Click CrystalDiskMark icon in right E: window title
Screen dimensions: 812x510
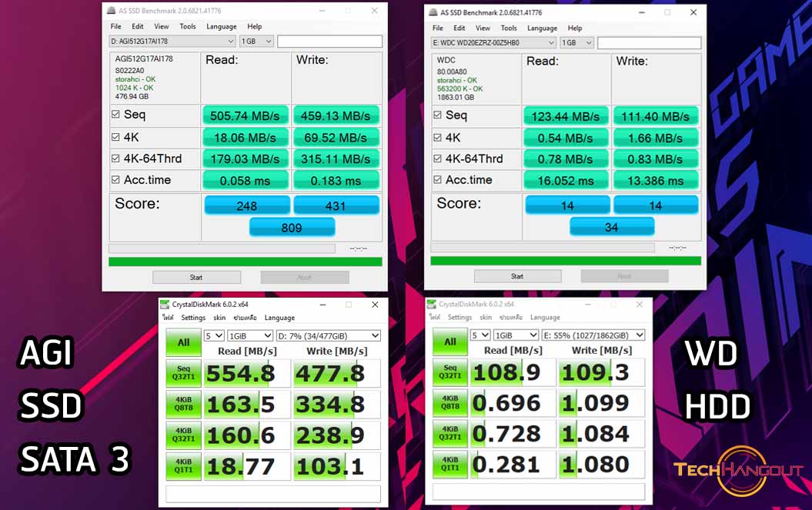pos(431,304)
